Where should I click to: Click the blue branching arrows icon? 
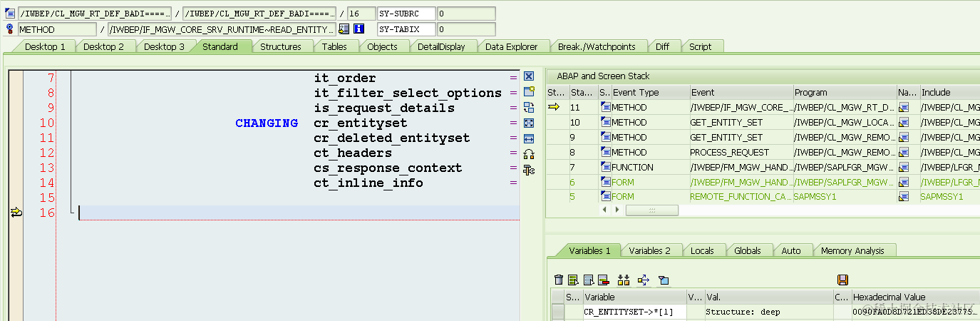pos(644,280)
